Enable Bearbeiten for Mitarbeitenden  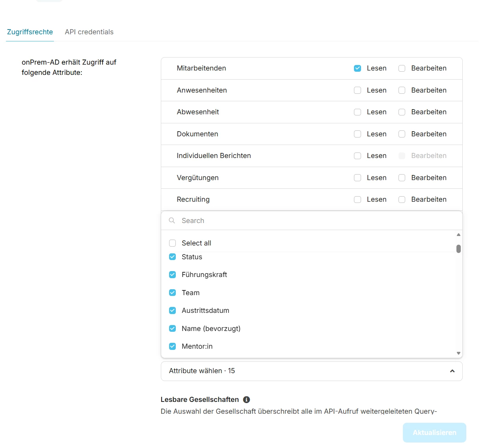click(x=402, y=69)
